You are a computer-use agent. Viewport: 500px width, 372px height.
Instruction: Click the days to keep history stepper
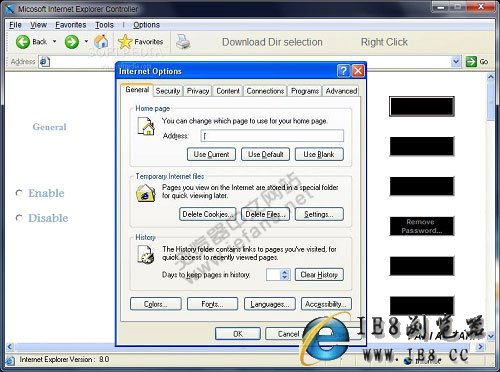point(284,275)
